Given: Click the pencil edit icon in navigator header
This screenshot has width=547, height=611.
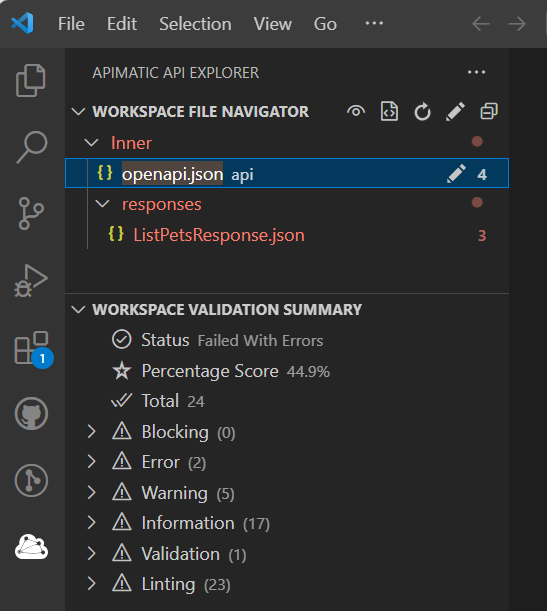Looking at the screenshot, I should click(x=455, y=111).
